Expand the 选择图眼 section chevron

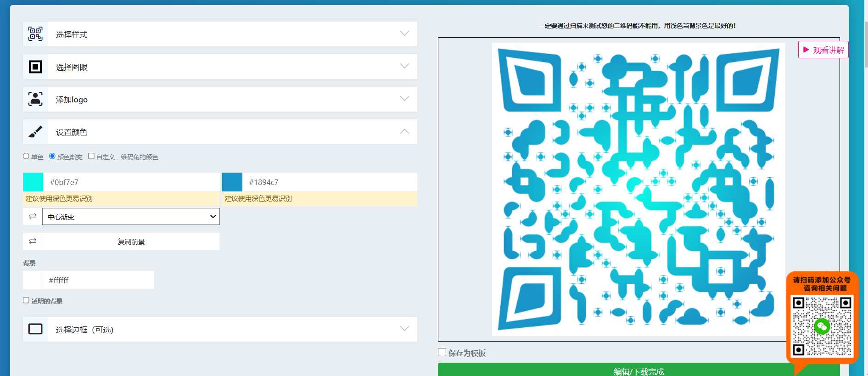404,66
